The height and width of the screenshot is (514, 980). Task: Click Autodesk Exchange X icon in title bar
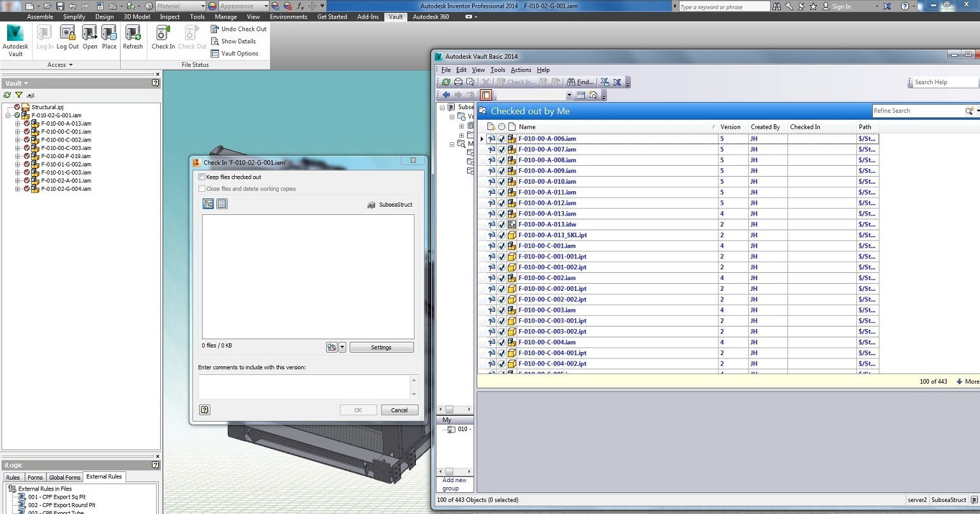[x=887, y=6]
